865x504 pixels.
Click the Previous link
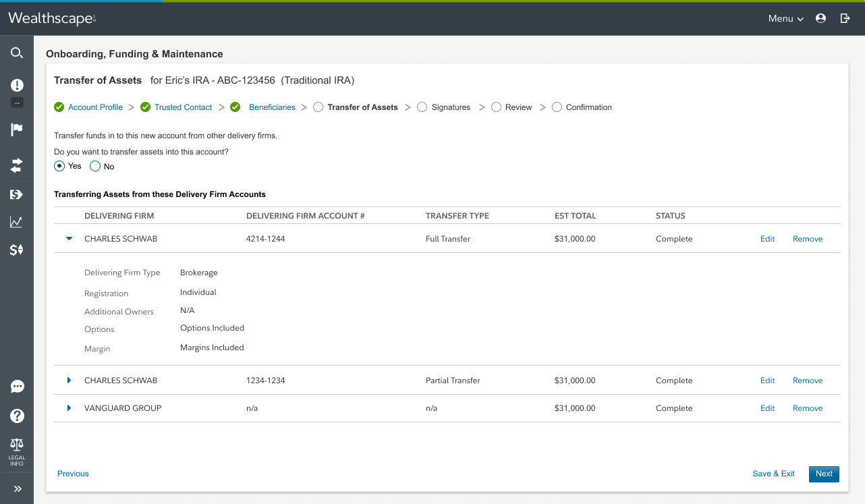pyautogui.click(x=73, y=474)
